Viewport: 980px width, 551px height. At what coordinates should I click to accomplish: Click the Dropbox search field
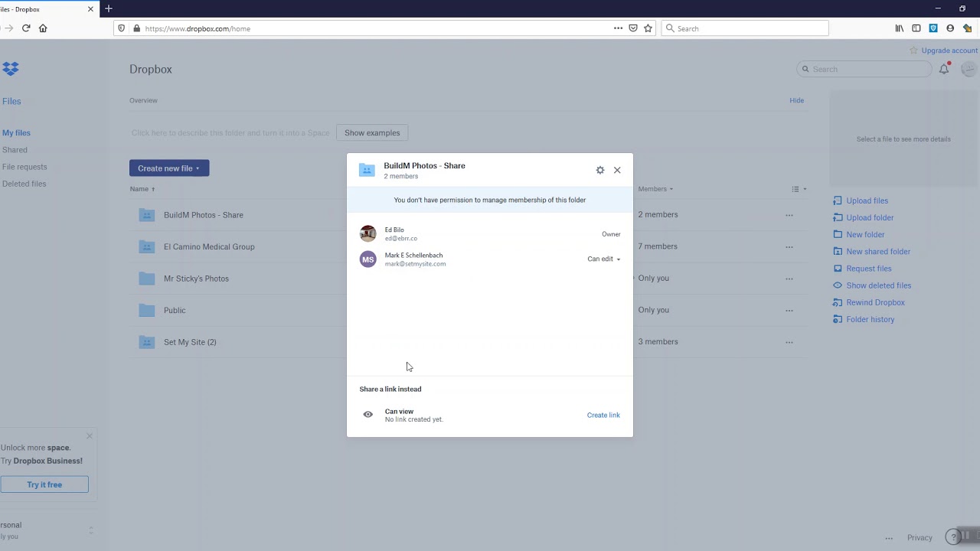864,69
